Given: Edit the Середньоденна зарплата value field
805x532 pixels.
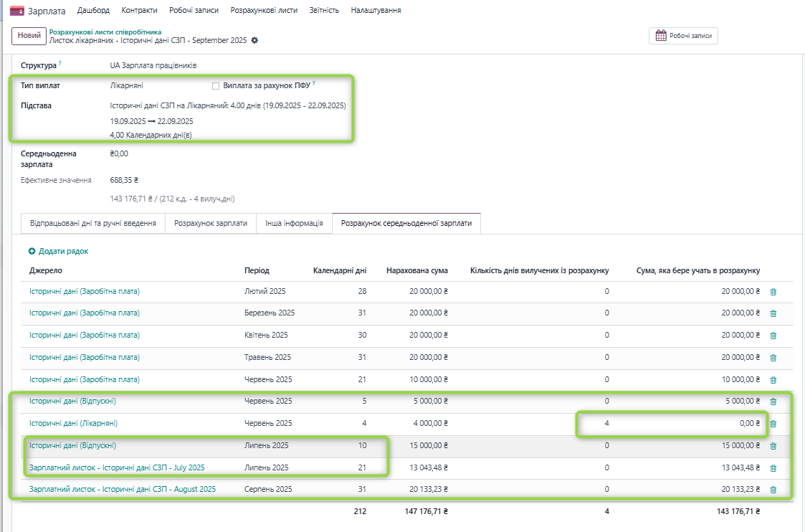Looking at the screenshot, I should pyautogui.click(x=118, y=153).
